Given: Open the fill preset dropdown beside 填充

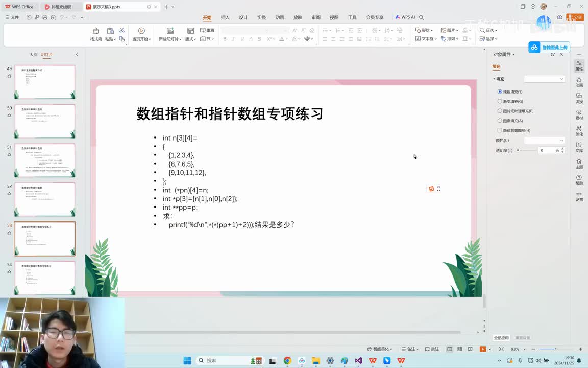Looking at the screenshot, I should click(x=544, y=79).
